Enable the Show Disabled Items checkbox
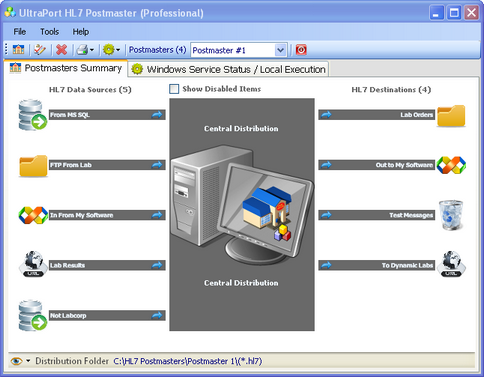Viewport: 484px width, 377px height. [x=174, y=89]
